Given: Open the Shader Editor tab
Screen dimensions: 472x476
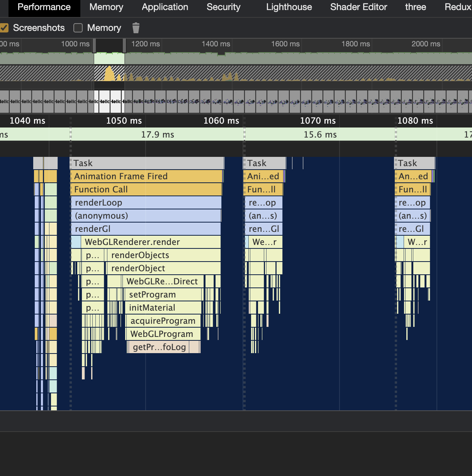Looking at the screenshot, I should point(358,7).
